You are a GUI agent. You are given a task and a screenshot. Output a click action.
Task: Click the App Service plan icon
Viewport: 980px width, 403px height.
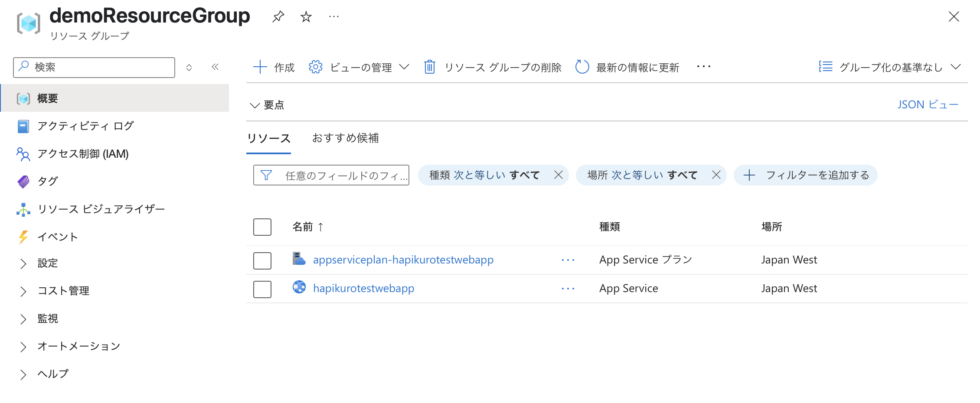point(299,259)
